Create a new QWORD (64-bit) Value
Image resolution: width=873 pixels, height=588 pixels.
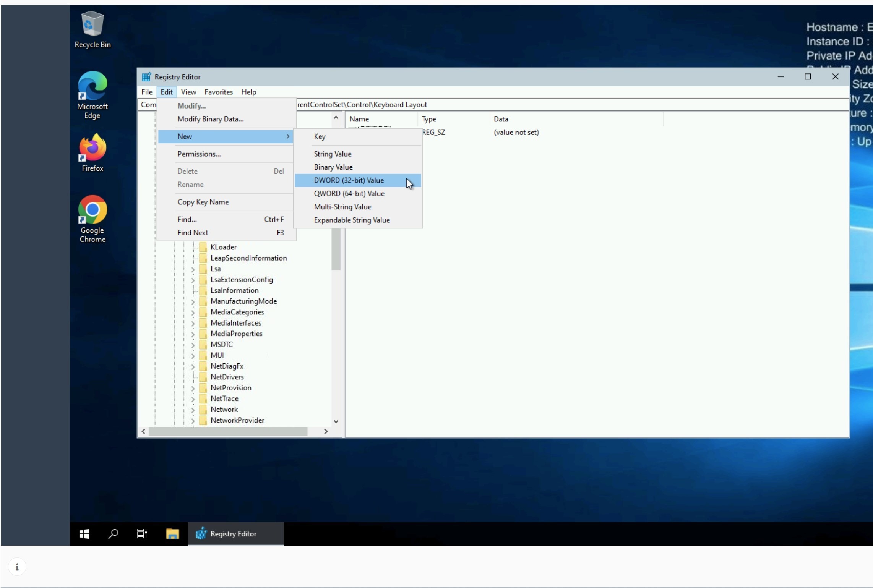tap(358, 194)
